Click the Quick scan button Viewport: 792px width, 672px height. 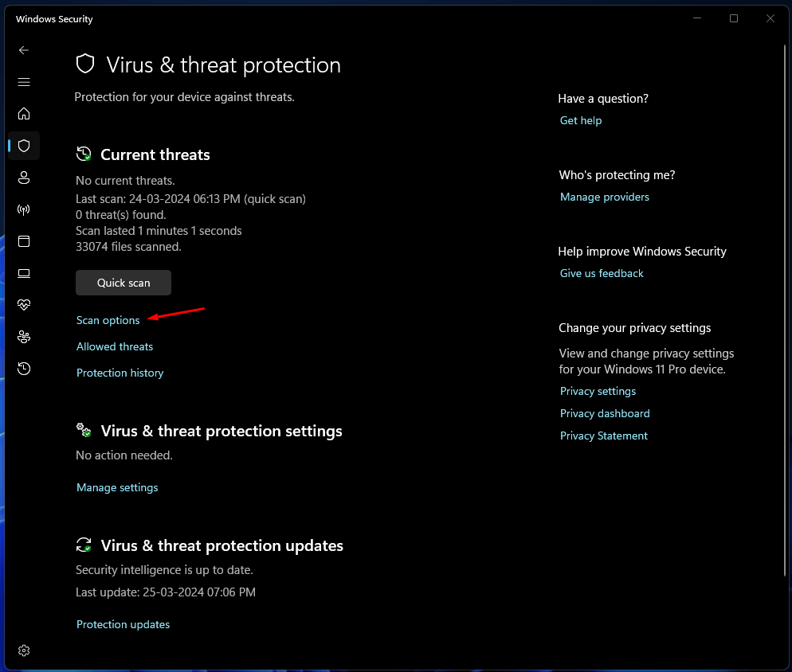point(124,283)
